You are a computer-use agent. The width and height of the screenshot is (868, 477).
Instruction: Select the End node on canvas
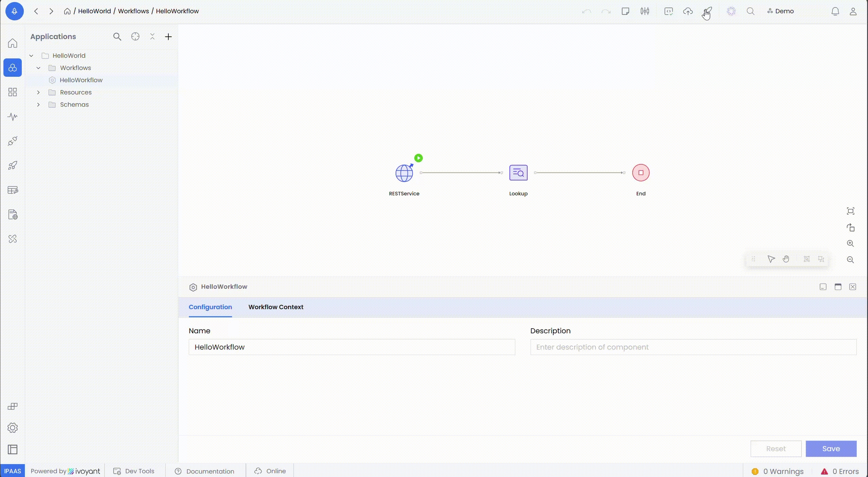(640, 173)
